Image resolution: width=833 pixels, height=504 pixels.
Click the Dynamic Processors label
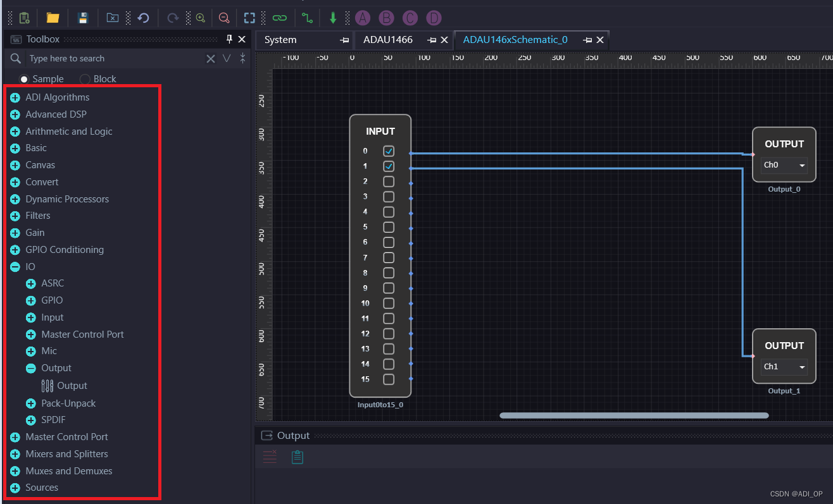click(x=67, y=199)
